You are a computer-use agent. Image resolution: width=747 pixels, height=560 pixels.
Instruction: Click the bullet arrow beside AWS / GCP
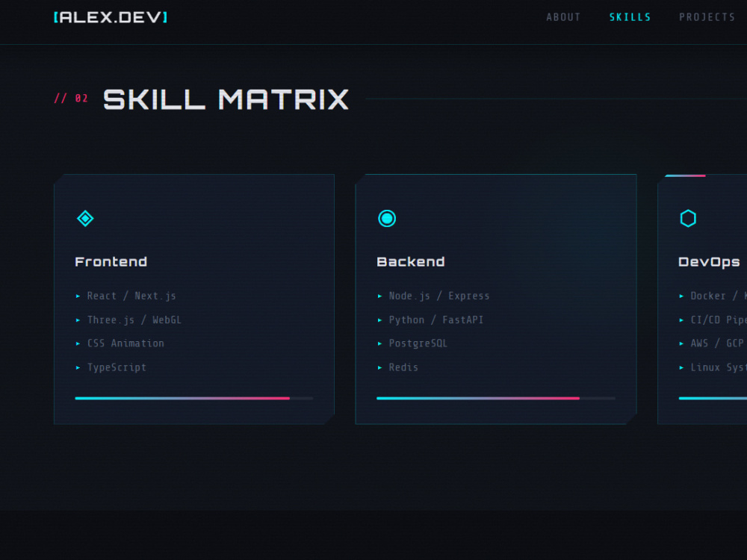pyautogui.click(x=681, y=343)
